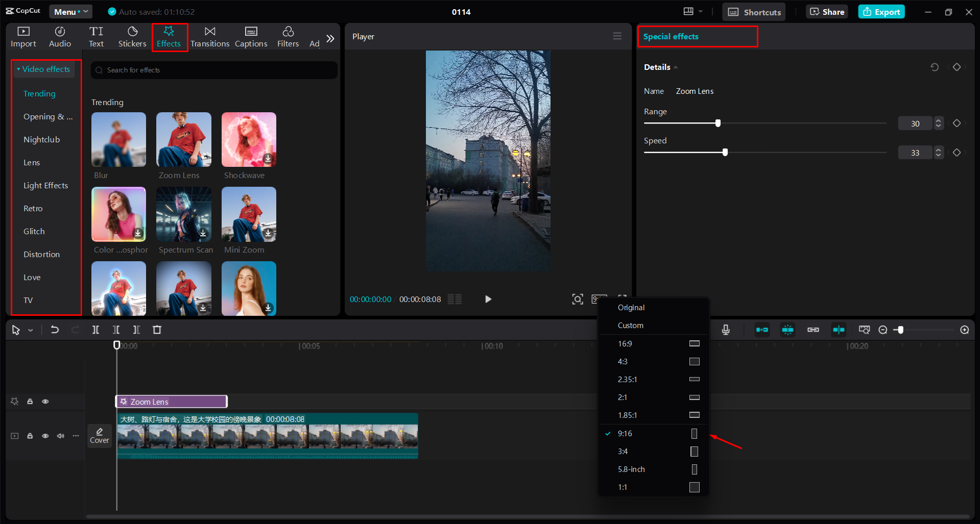Toggle the lock on the effect track

pos(30,402)
